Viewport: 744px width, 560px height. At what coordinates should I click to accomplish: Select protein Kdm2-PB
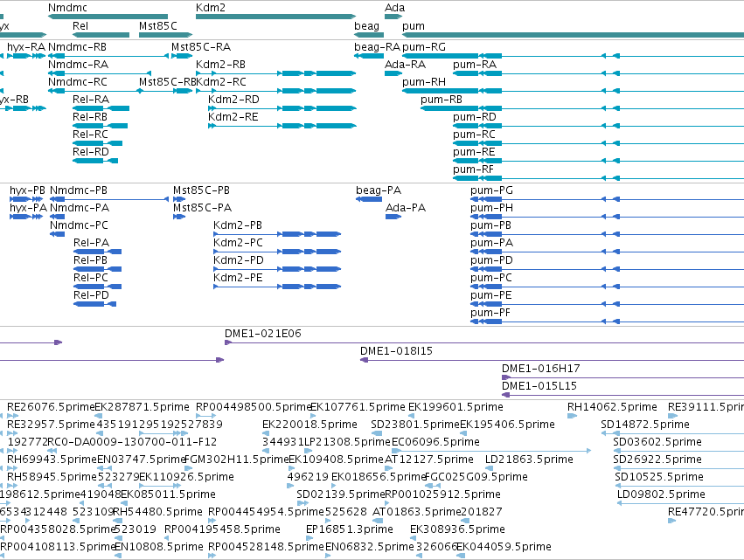click(277, 235)
